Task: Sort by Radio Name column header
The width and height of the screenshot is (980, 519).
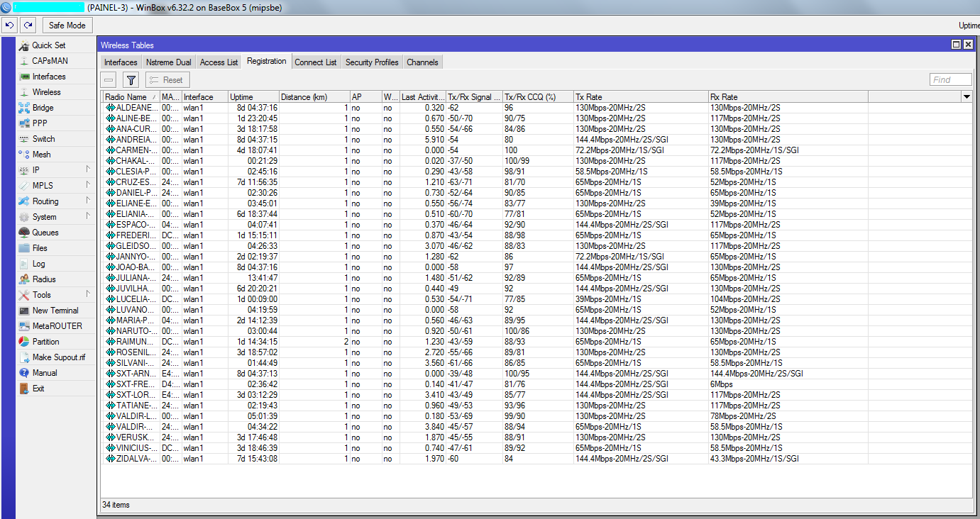Action: tap(131, 97)
